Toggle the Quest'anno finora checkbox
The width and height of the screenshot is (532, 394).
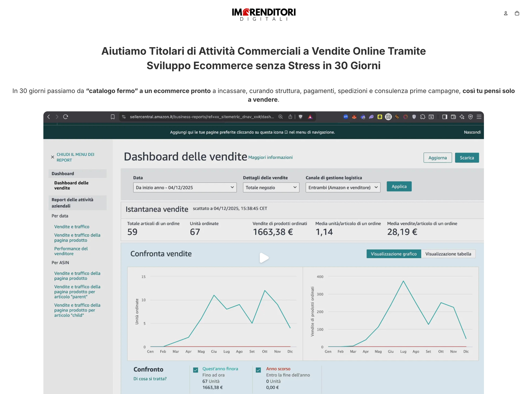pyautogui.click(x=196, y=370)
